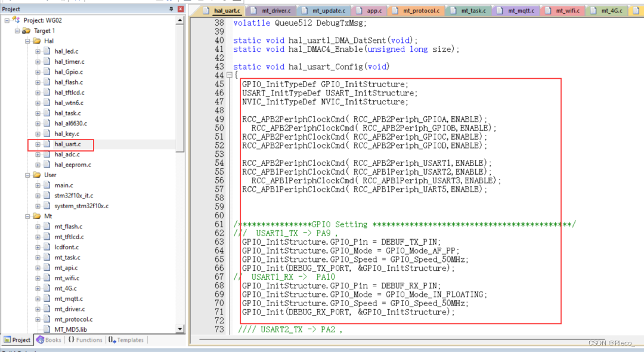Select hal_eeprom.c file
The height and width of the screenshot is (352, 644).
click(72, 165)
